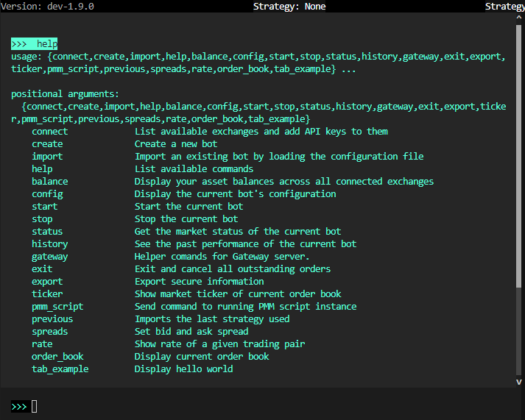The image size is (525, 420).
Task: Click the Strategy: None status text
Action: 289,6
